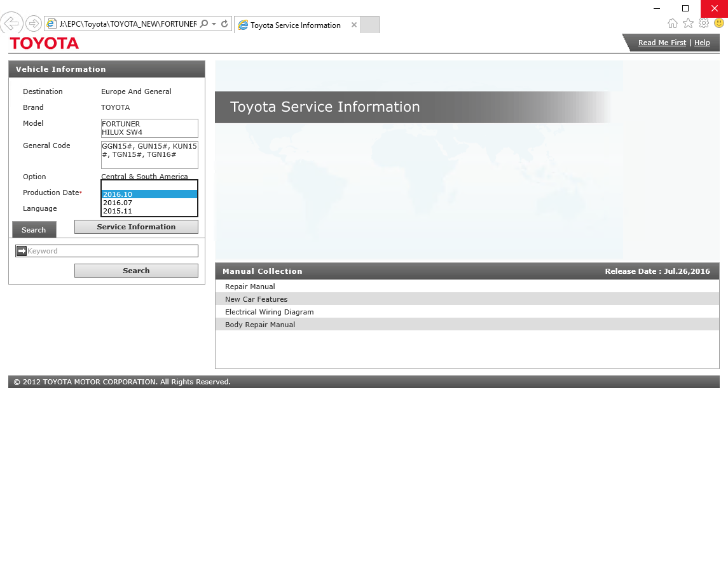Click the Internet Explorer page icon in address bar
The height and width of the screenshot is (587, 728).
[x=52, y=24]
